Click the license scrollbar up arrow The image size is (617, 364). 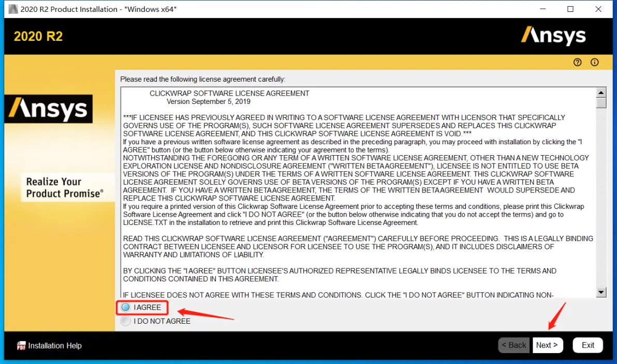point(601,93)
